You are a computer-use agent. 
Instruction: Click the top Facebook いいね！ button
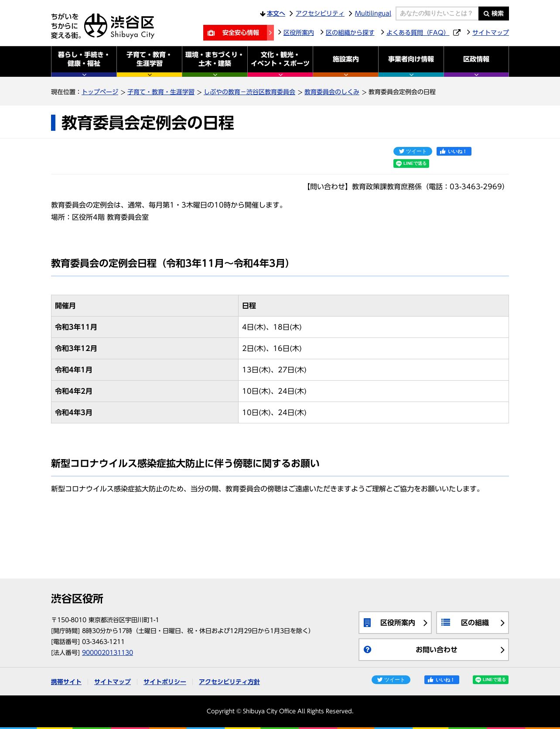click(x=454, y=151)
